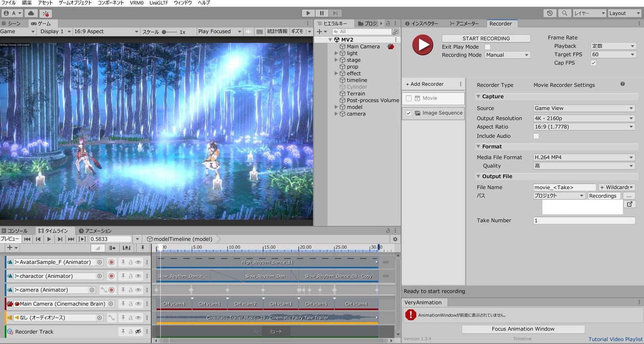The width and height of the screenshot is (644, 344).
Task: Toggle visibility of Recorder Track
Action: [138, 331]
